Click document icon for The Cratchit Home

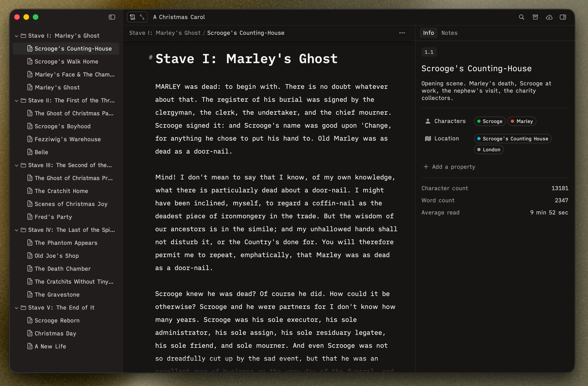tap(30, 191)
